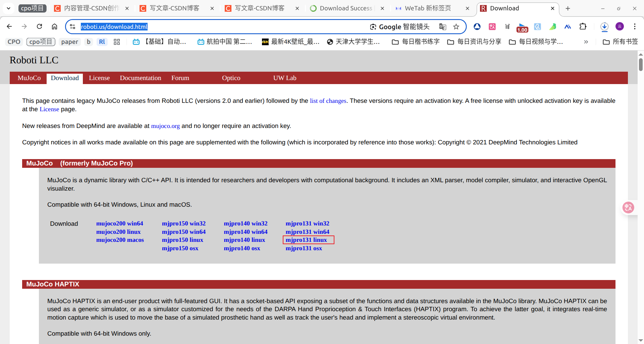Reload the current page
The width and height of the screenshot is (644, 344).
tap(39, 26)
